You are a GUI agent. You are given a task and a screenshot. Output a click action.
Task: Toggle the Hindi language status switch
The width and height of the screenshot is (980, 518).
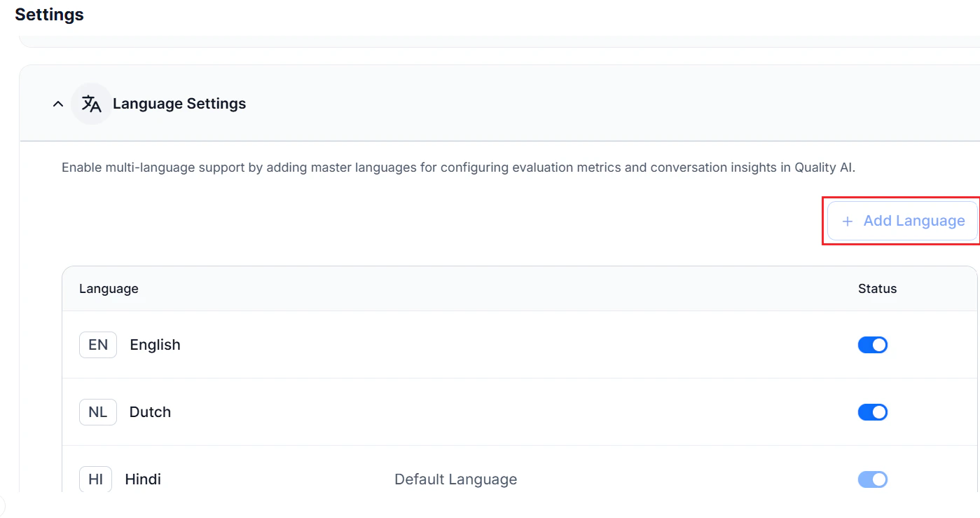click(x=872, y=479)
